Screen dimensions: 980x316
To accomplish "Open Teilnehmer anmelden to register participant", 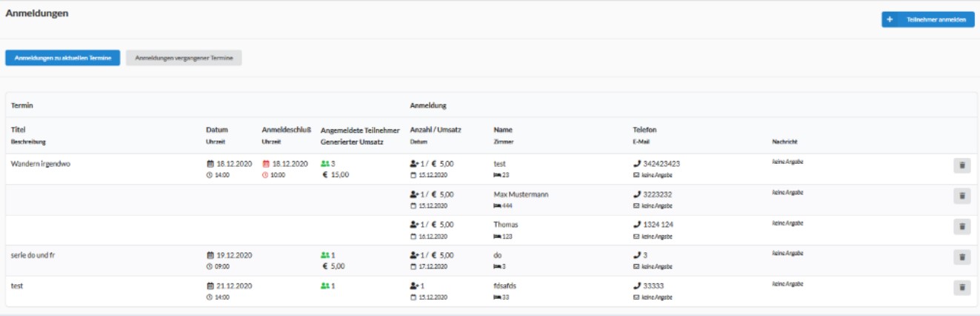I will [x=936, y=20].
